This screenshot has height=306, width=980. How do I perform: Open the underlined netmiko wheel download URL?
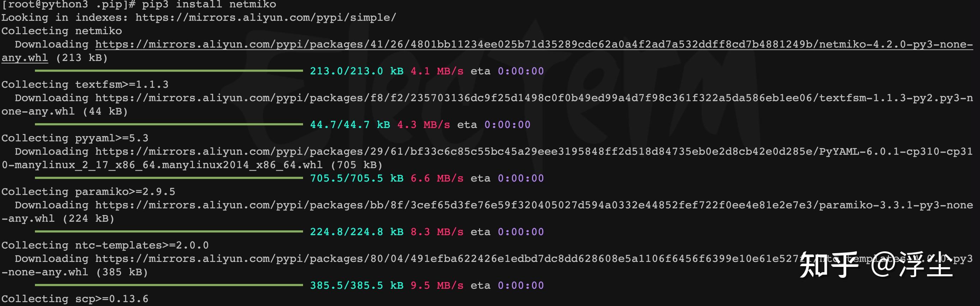click(533, 44)
